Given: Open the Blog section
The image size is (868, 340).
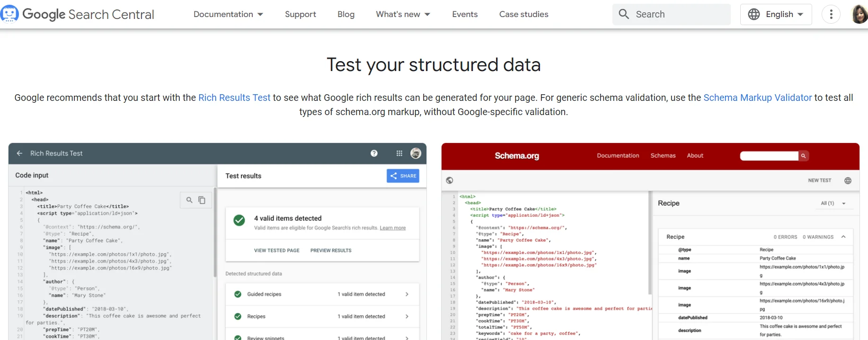Looking at the screenshot, I should (x=346, y=14).
